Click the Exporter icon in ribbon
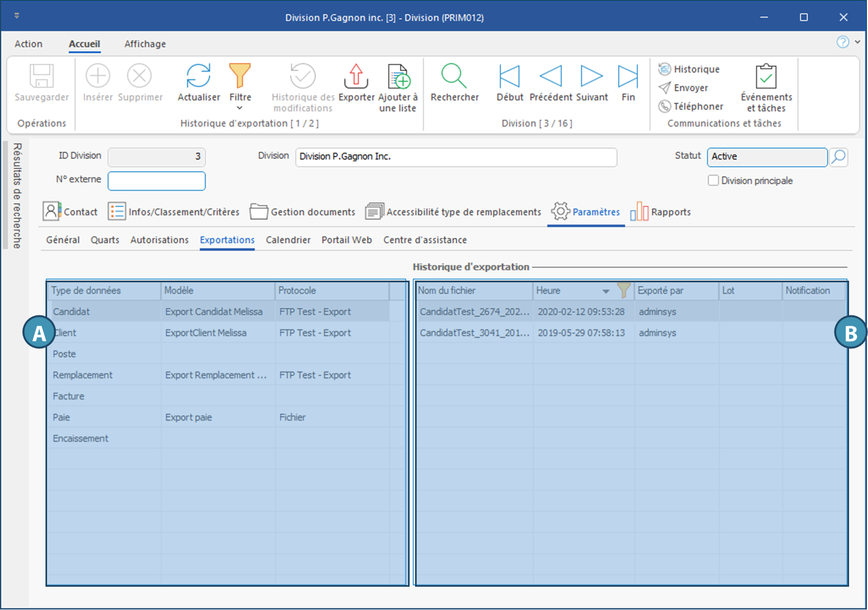The image size is (868, 610). 356,76
